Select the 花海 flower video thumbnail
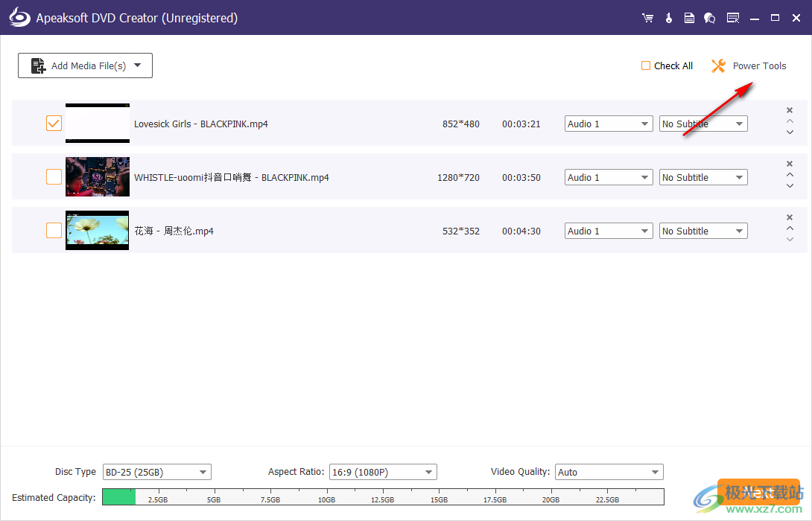 (x=98, y=230)
